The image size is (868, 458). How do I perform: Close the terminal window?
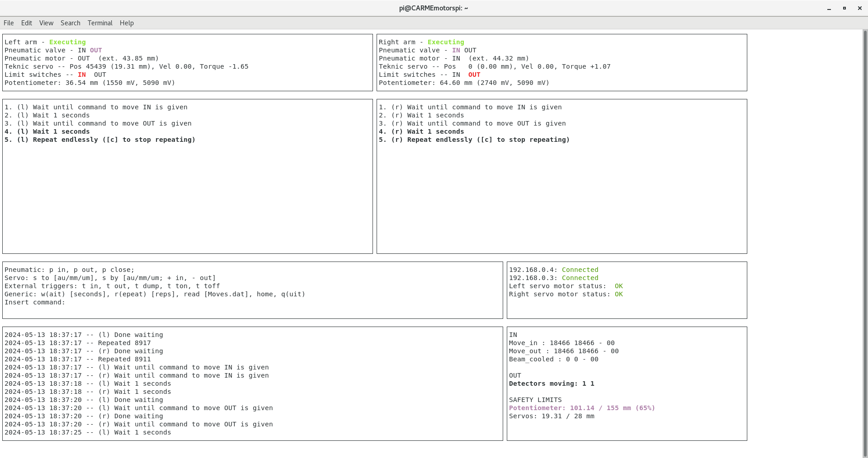point(859,9)
